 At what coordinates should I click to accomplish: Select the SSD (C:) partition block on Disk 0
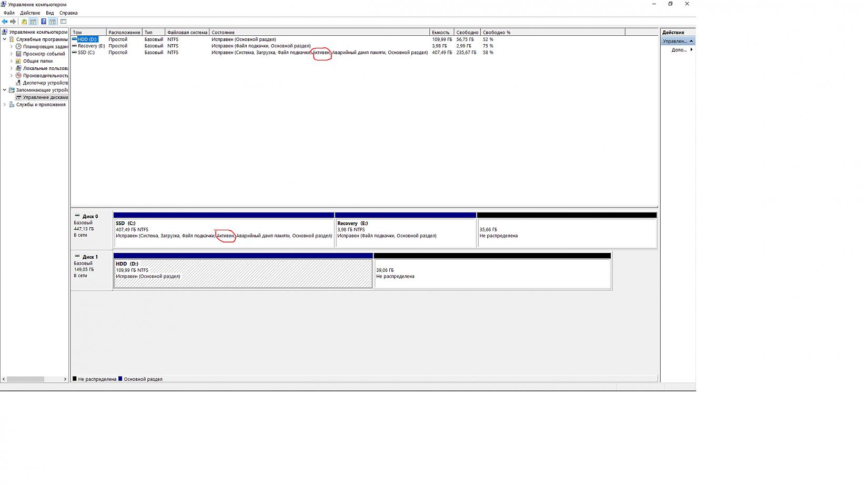point(224,232)
